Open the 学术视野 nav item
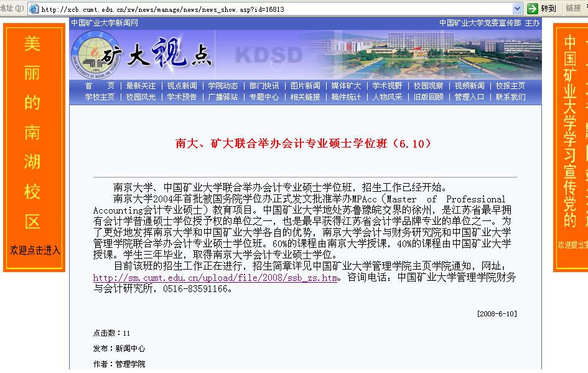588x373 pixels. pyautogui.click(x=387, y=86)
